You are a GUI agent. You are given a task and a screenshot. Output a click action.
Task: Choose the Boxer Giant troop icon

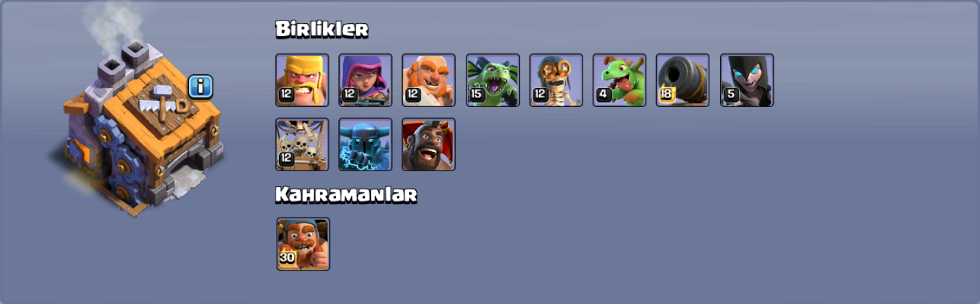tap(428, 80)
